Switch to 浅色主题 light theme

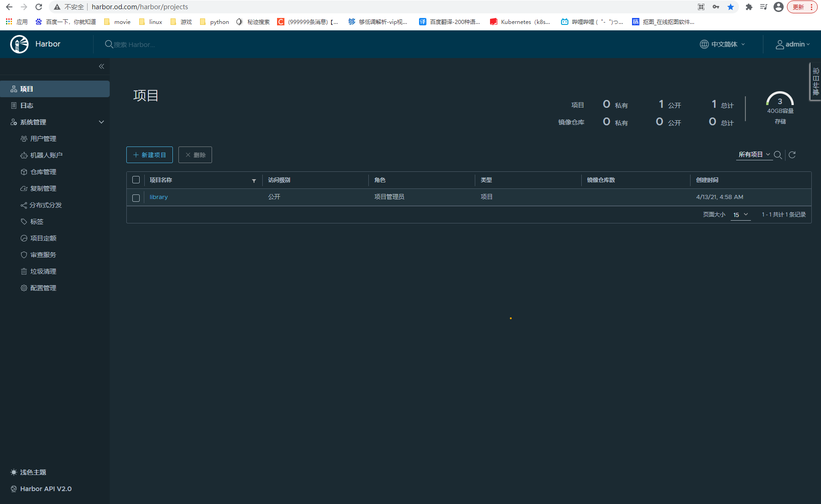click(29, 472)
